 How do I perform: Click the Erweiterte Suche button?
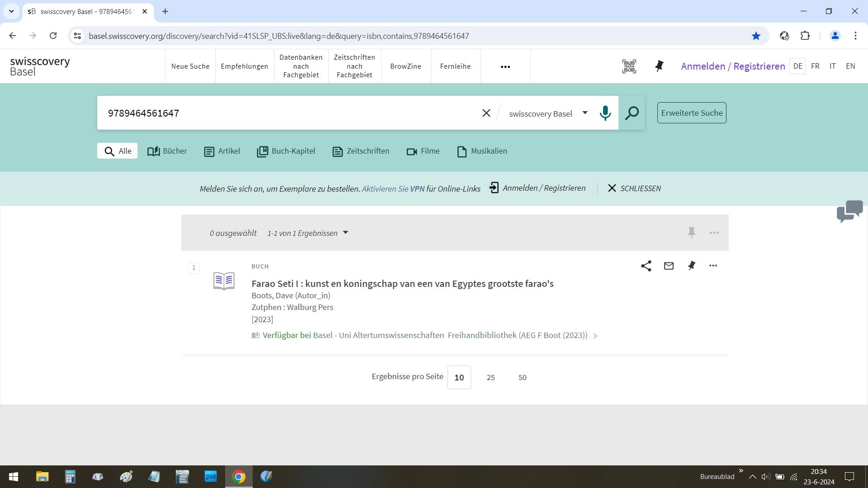(691, 113)
